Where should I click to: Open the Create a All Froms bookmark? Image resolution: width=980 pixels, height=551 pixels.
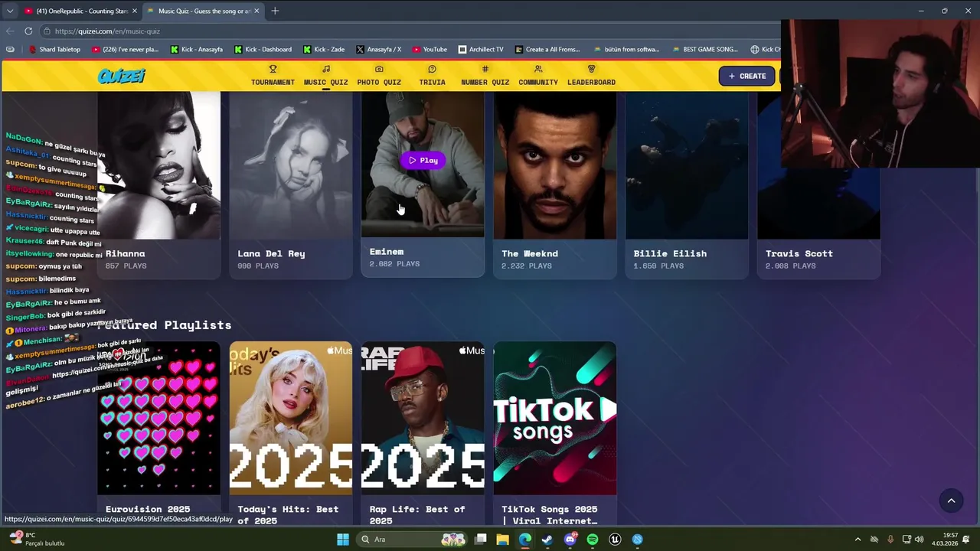click(547, 50)
